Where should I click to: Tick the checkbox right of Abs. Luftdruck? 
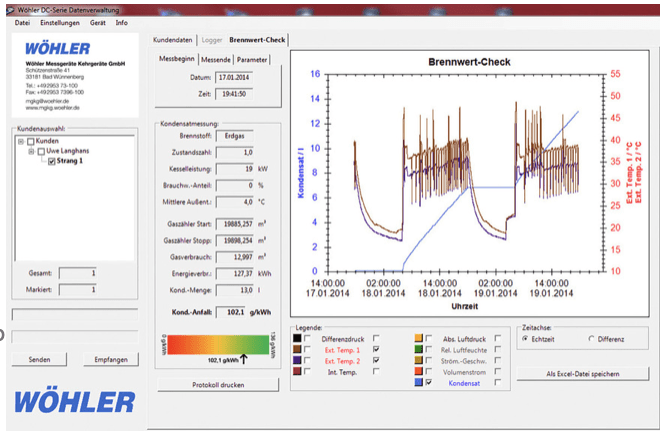497,339
